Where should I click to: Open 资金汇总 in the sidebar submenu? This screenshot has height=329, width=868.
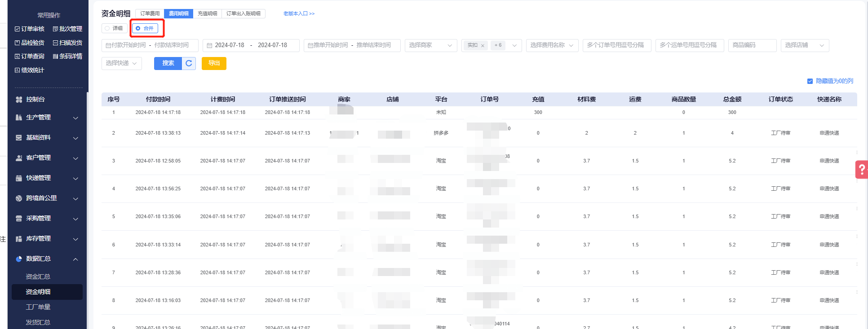(x=38, y=276)
